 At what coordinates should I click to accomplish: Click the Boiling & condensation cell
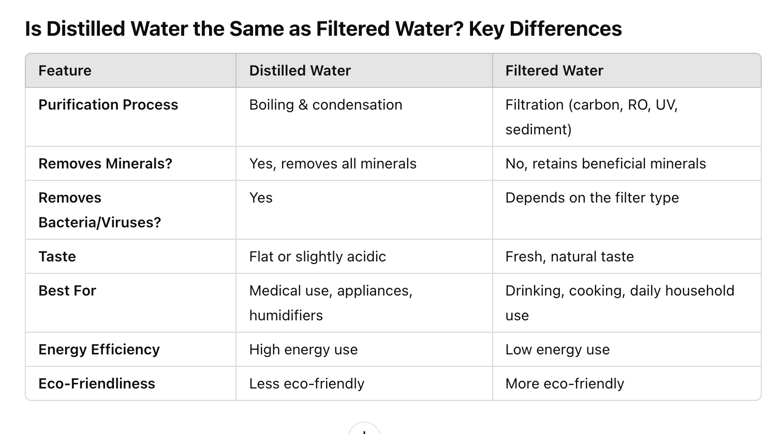pos(326,105)
